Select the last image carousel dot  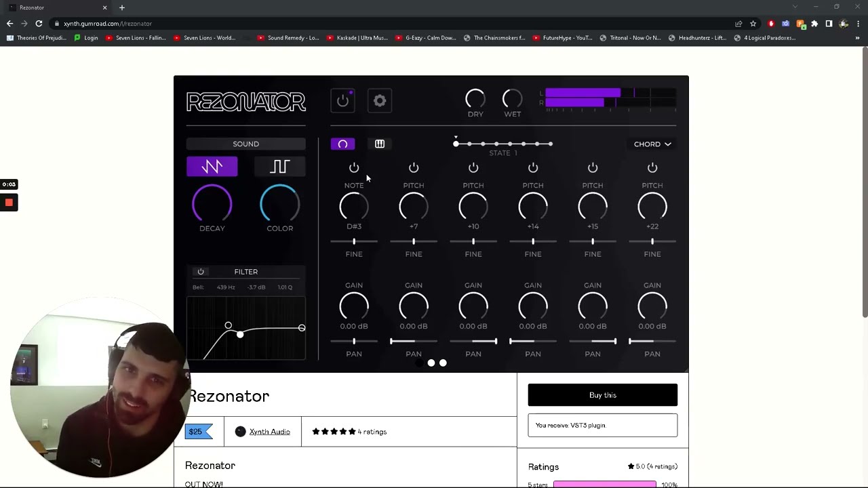pos(443,363)
